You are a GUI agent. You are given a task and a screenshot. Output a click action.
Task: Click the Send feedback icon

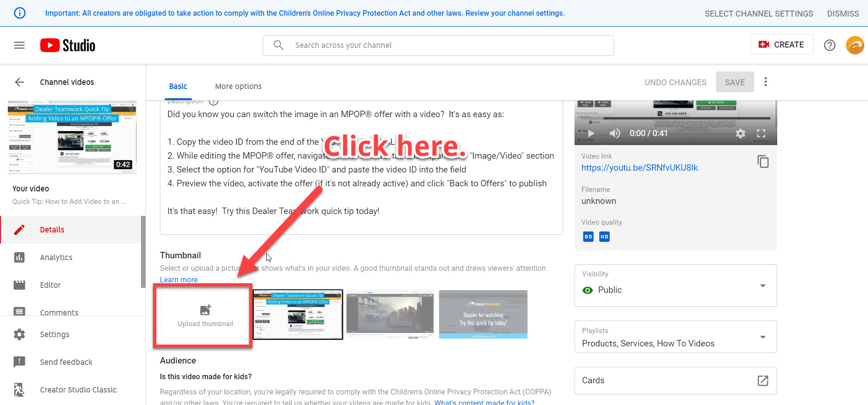[19, 362]
